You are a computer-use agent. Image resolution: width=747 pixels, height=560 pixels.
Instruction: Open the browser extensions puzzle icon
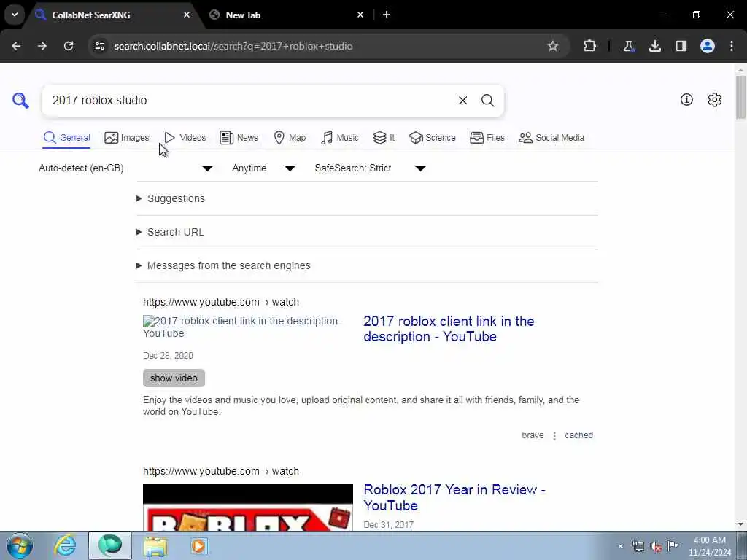coord(589,46)
